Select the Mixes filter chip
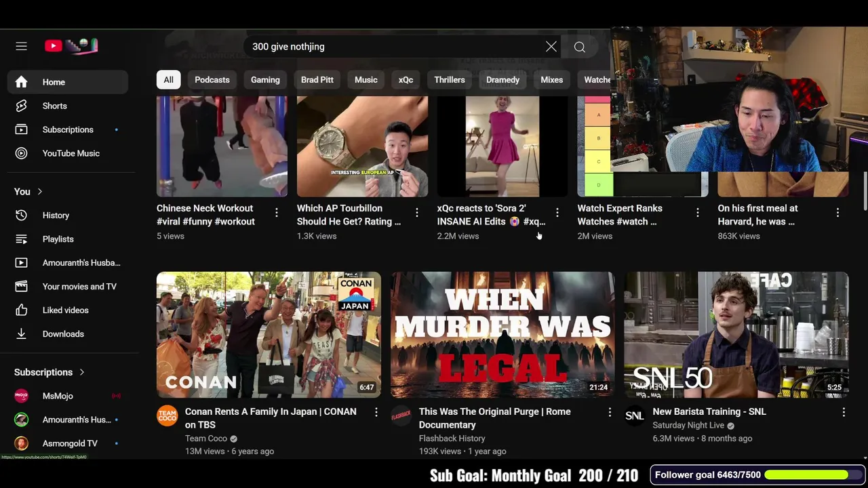Viewport: 868px width, 488px height. [551, 80]
